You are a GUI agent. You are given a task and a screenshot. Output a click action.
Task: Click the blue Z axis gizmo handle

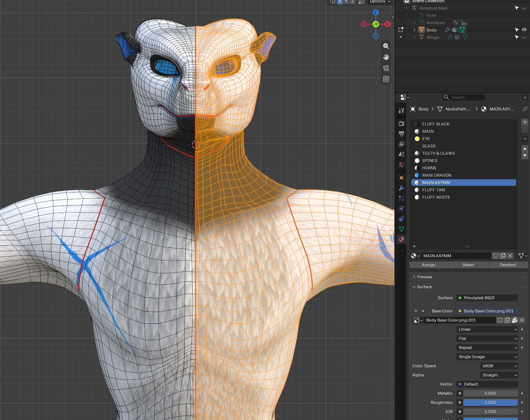tap(376, 12)
